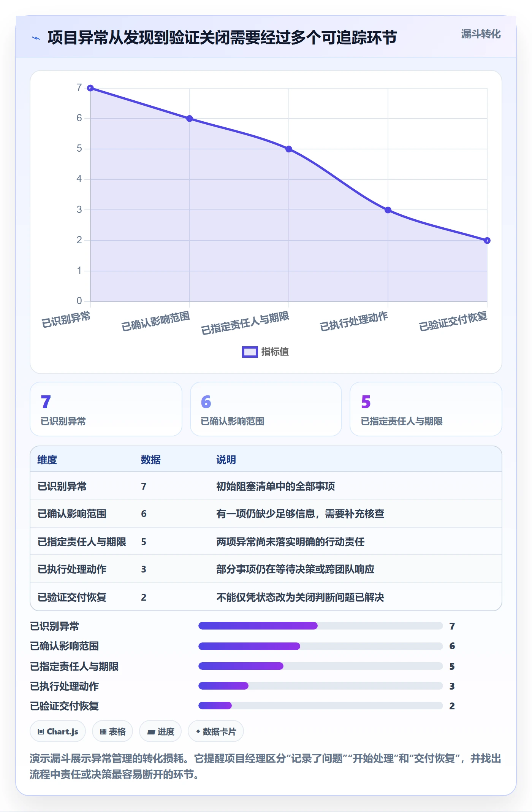
Task: Click the 指标值 legend label
Action: coord(275,352)
